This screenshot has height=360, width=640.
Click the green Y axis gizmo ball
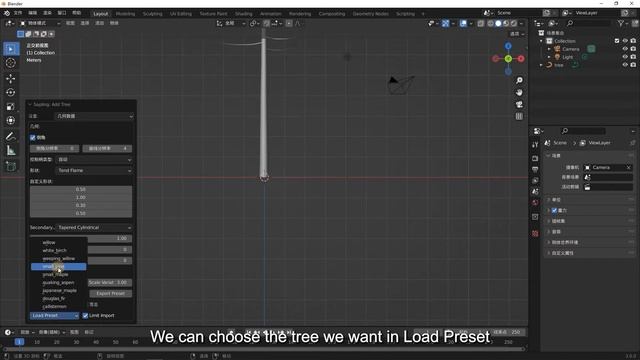click(508, 59)
